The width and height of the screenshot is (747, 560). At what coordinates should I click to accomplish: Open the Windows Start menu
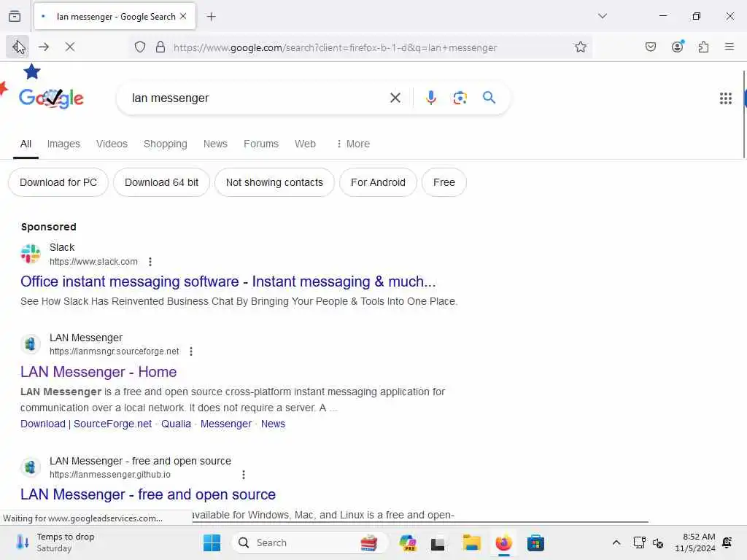212,542
